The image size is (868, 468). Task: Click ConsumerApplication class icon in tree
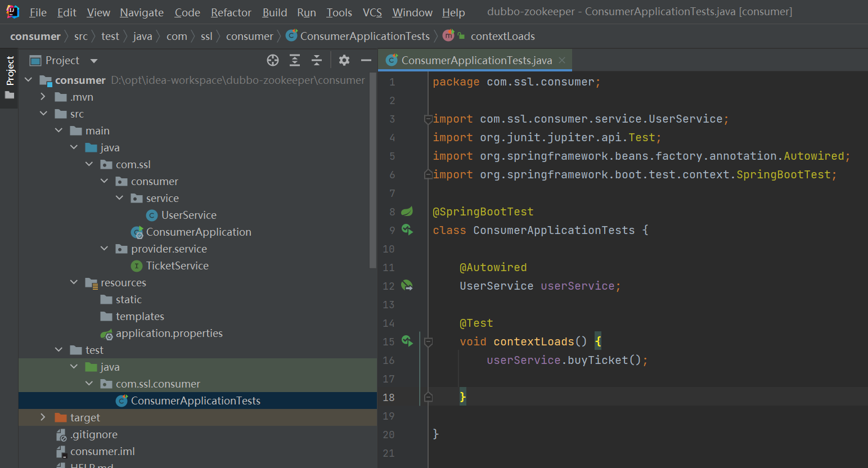pos(137,232)
